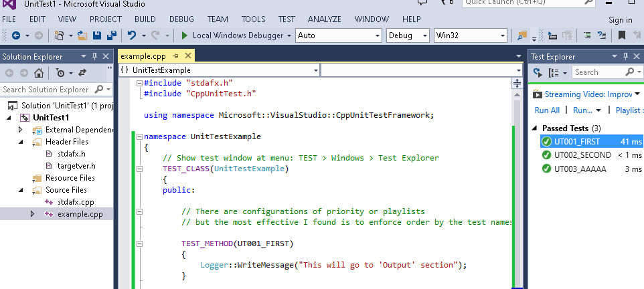Open the TEST menu
The width and height of the screenshot is (644, 289).
point(287,19)
